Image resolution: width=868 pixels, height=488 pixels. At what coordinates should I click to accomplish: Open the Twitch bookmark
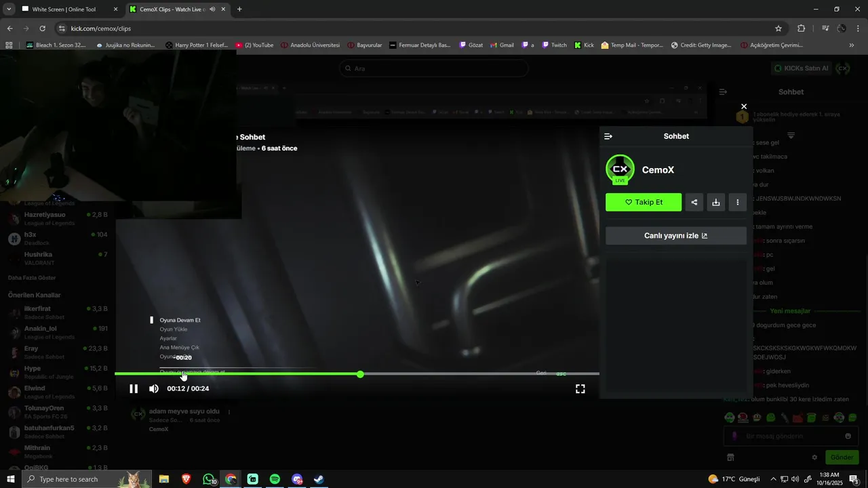[x=554, y=45]
